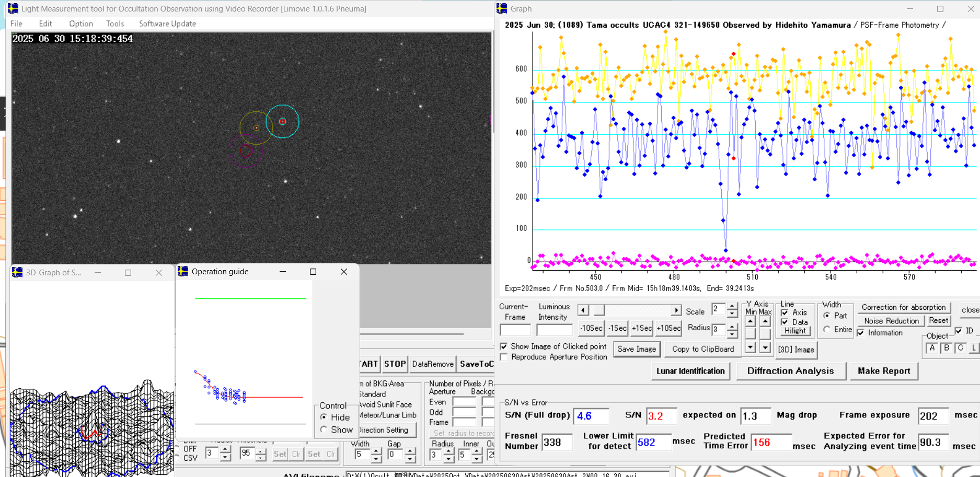Increase the Gap value using up stepper
980x477 pixels.
tap(410, 451)
